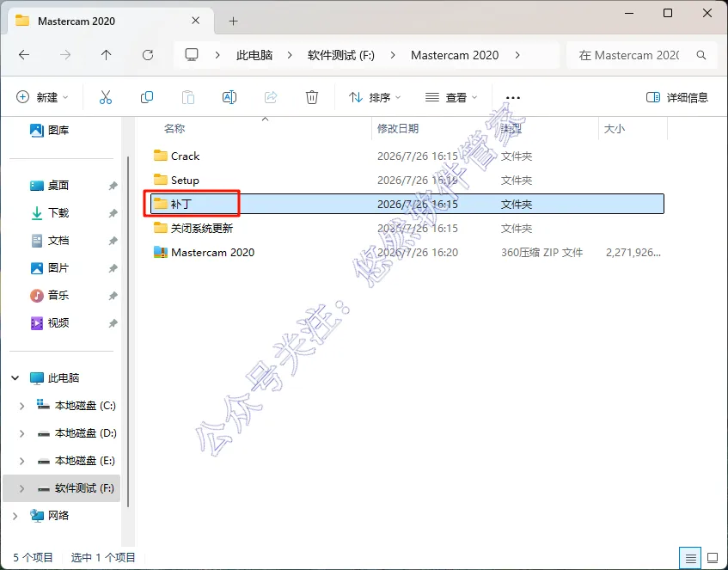This screenshot has height=570, width=728.
Task: Select the Mastercam 2020 ZIP file icon
Action: click(160, 252)
